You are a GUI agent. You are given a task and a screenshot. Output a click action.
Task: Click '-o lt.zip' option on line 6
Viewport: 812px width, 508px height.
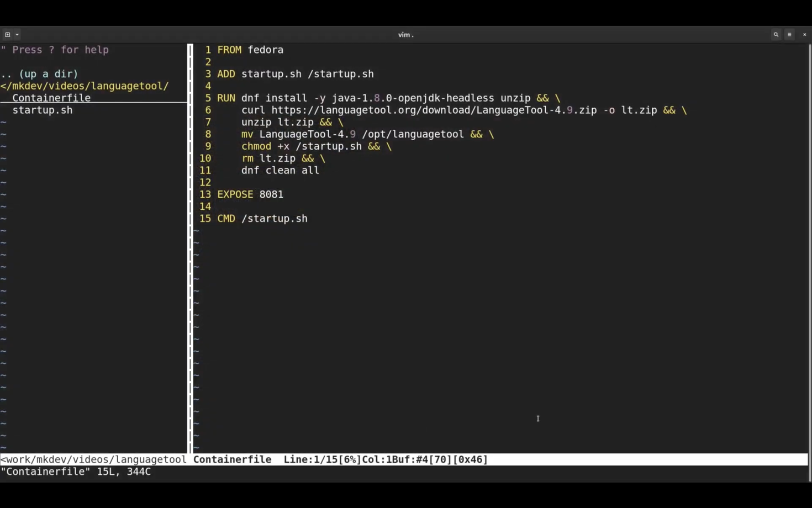pyautogui.click(x=630, y=110)
